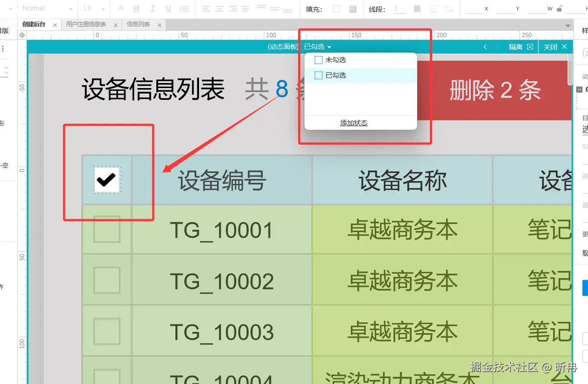Click the Y position input field
This screenshot has height=384, width=588.
pos(505,9)
